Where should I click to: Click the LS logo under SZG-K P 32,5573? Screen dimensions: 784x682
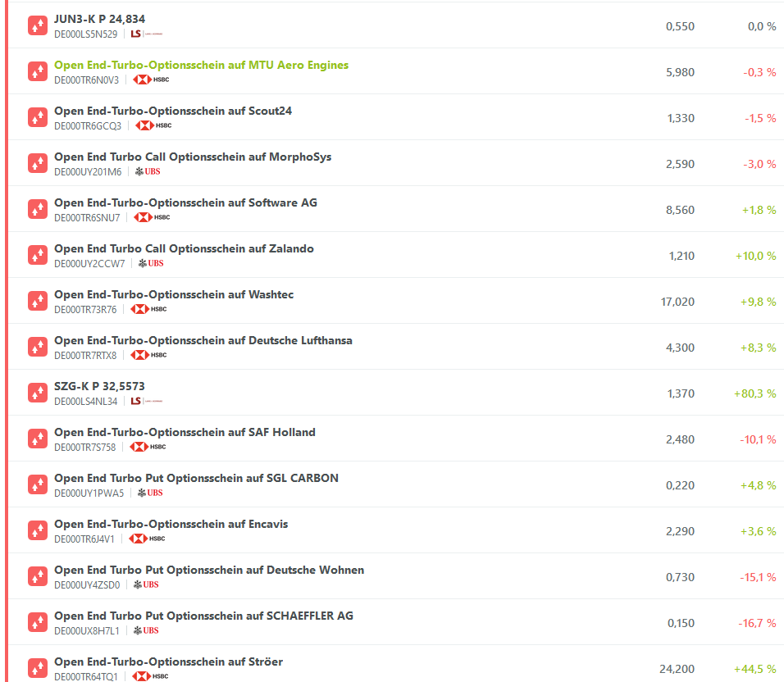[147, 401]
